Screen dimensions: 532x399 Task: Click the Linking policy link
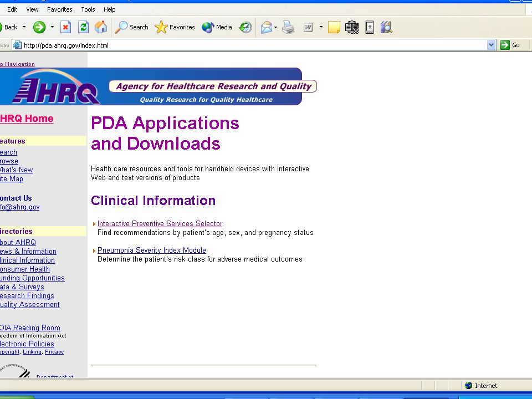tap(32, 352)
